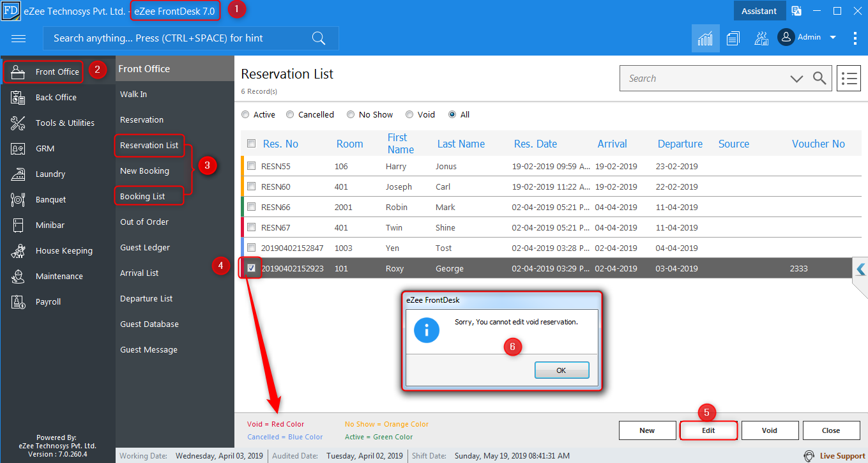
Task: Open Reservation menu item
Action: 142,119
